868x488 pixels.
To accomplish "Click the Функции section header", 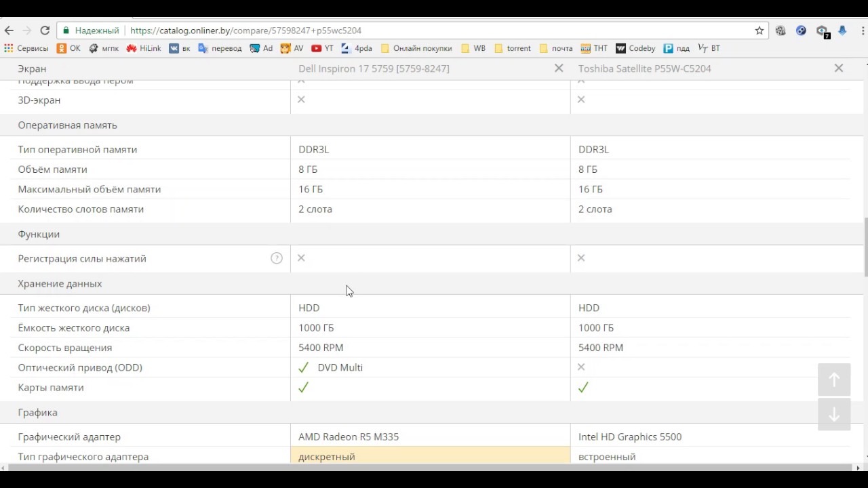I will point(39,235).
